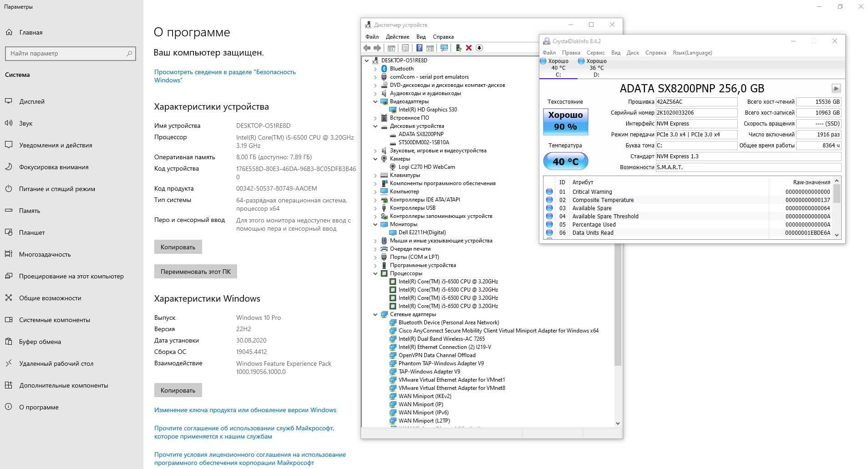The image size is (868, 469).
Task: Open Язык(Language) menu in CrystalDiskInfo
Action: coord(692,53)
